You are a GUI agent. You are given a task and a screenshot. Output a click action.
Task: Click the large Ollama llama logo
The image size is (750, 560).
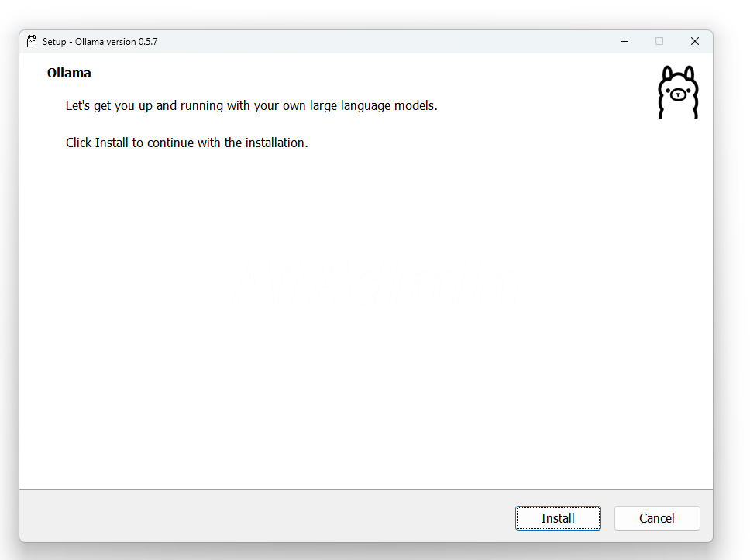pyautogui.click(x=678, y=92)
